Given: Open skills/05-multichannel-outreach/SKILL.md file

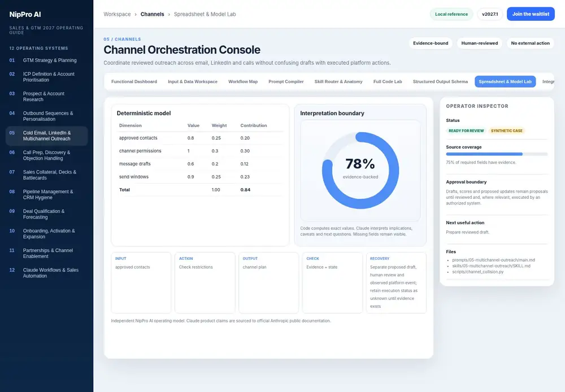Looking at the screenshot, I should pyautogui.click(x=491, y=266).
